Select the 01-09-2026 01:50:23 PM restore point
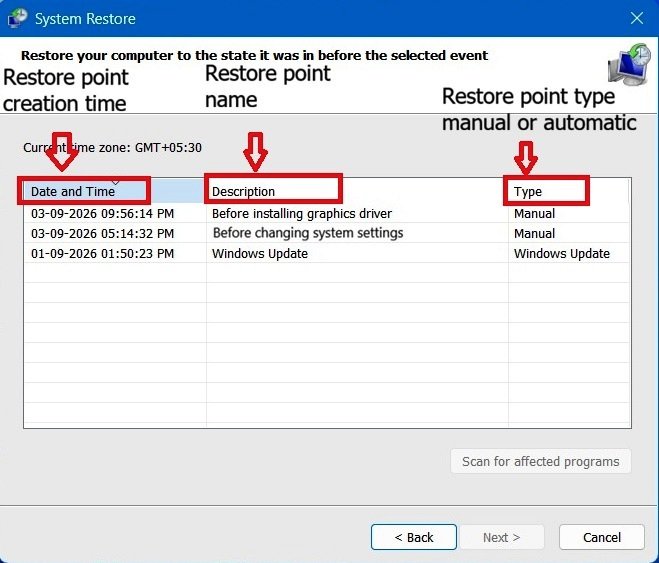The image size is (659, 563). (x=327, y=253)
